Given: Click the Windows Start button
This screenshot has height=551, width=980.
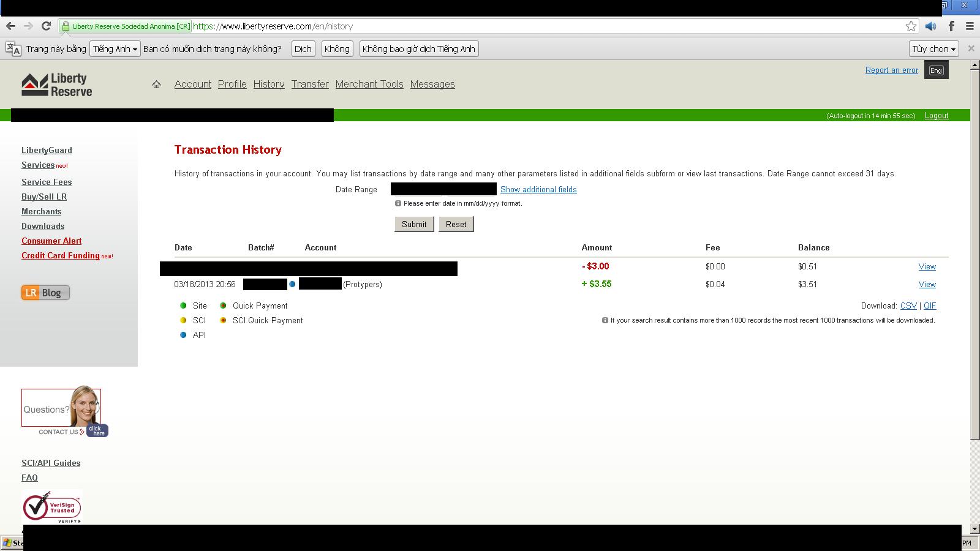Looking at the screenshot, I should pyautogui.click(x=12, y=542).
